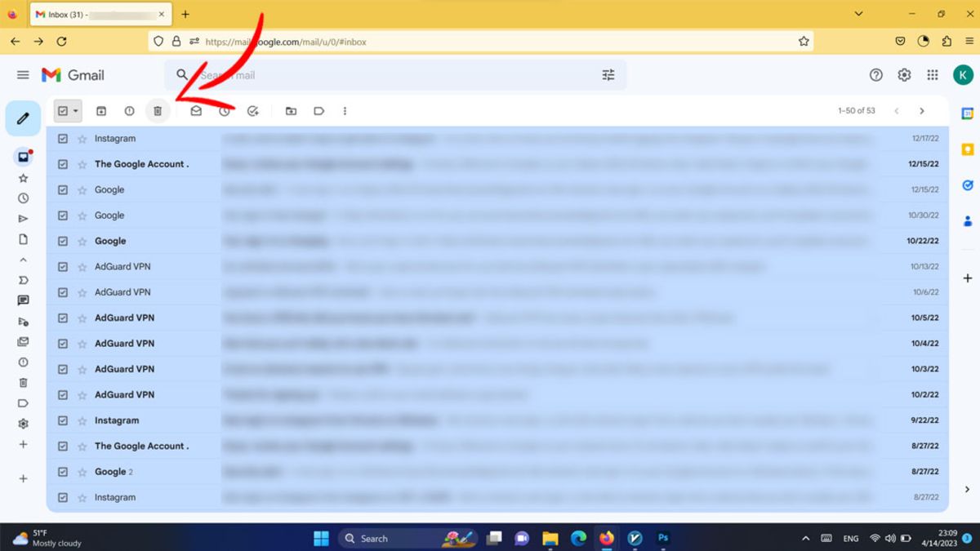980x551 pixels.
Task: Report spam using the exclamation icon
Action: (x=129, y=111)
